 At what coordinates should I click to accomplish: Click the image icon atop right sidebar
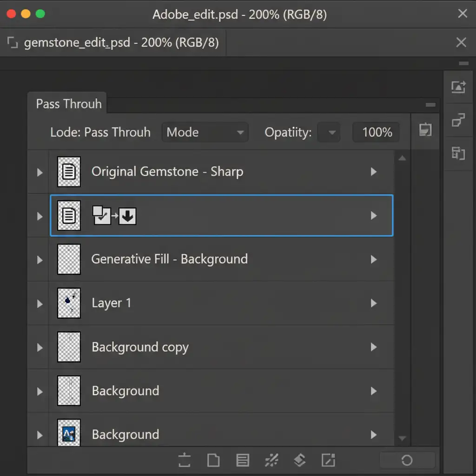click(x=458, y=87)
